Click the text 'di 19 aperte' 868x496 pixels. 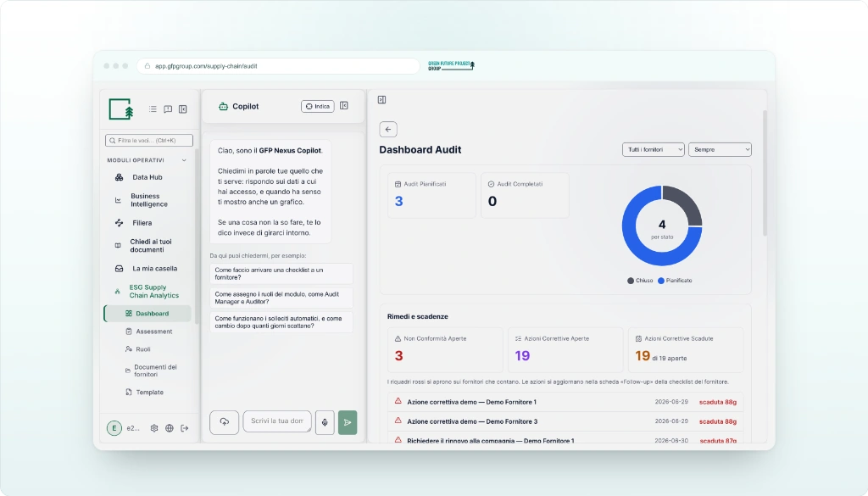pyautogui.click(x=670, y=358)
